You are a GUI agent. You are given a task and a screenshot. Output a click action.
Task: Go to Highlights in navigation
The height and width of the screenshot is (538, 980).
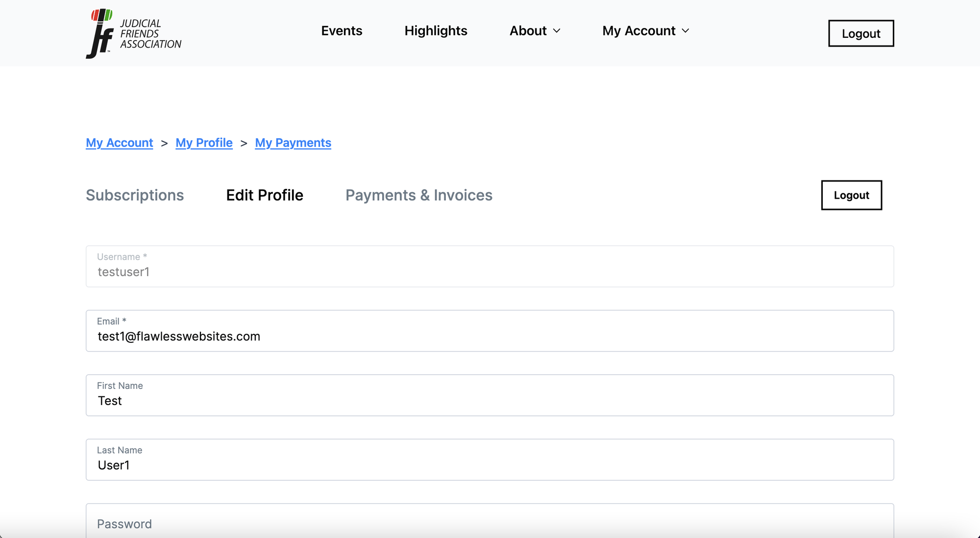coord(436,31)
